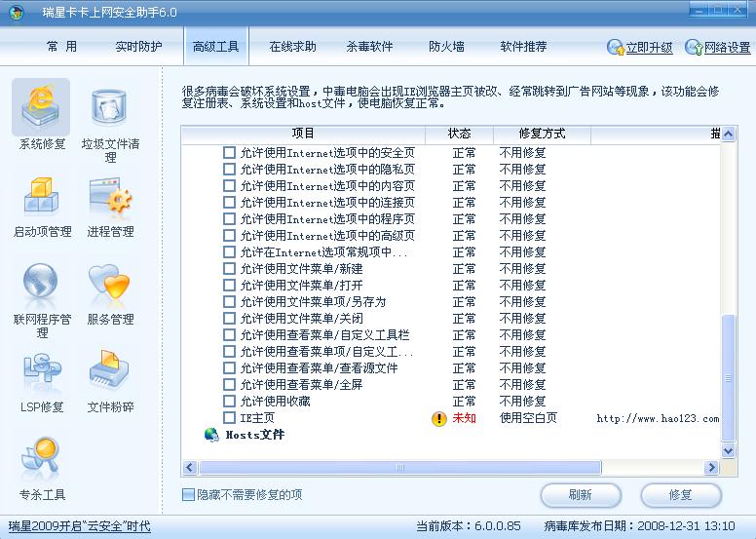756x539 pixels.
Task: Open 瑞星2009开启“云安全”时代 link
Action: pos(80,526)
